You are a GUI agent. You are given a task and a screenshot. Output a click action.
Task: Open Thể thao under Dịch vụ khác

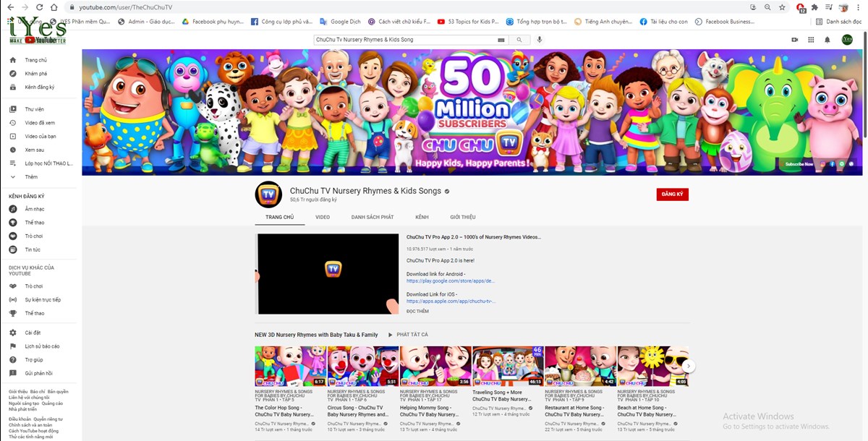(x=34, y=313)
